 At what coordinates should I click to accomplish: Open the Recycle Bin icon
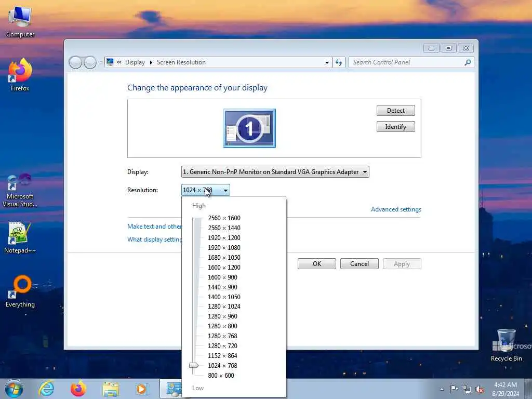[506, 345]
